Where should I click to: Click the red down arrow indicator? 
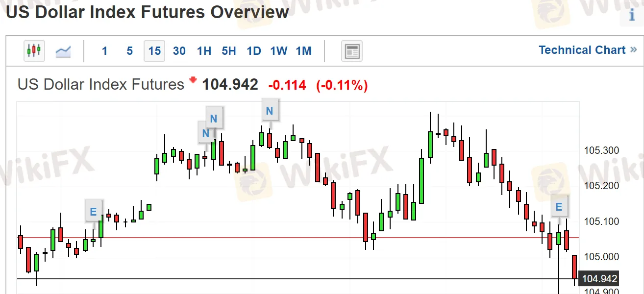(193, 80)
